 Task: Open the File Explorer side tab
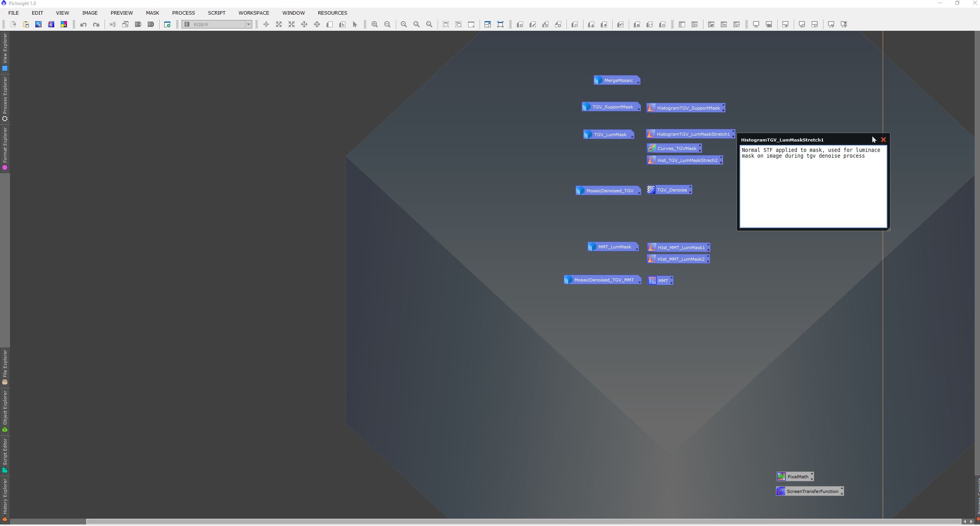point(5,367)
